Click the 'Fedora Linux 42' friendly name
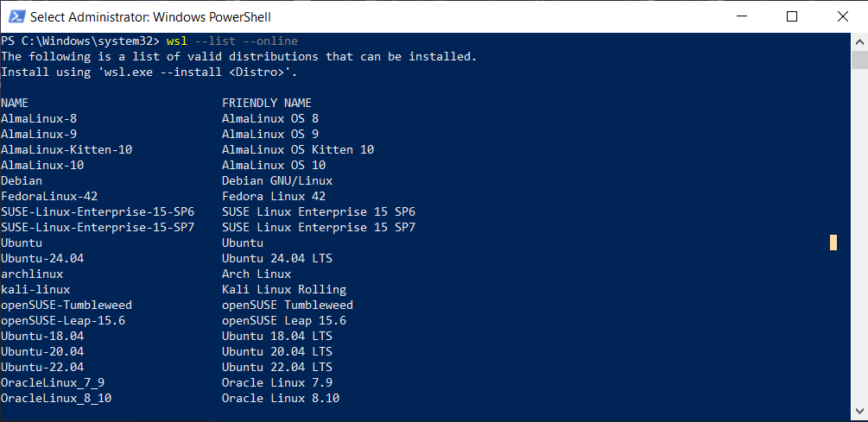The width and height of the screenshot is (868, 422). click(x=274, y=196)
